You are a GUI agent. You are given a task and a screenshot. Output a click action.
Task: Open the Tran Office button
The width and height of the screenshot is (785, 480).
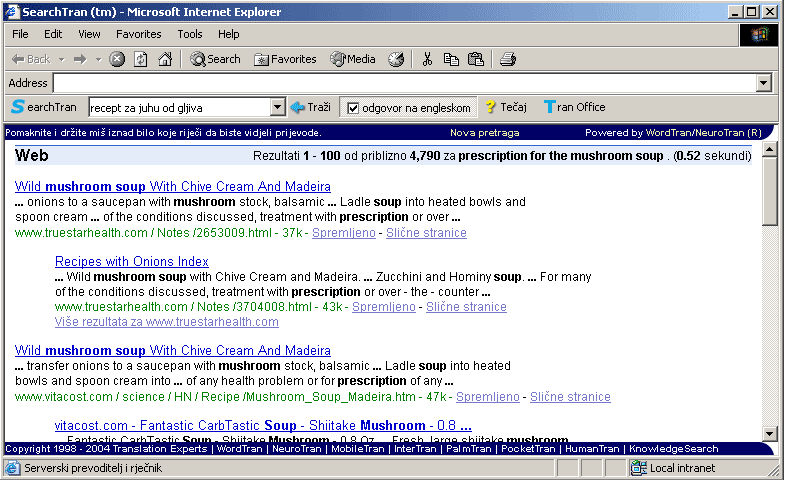click(575, 107)
